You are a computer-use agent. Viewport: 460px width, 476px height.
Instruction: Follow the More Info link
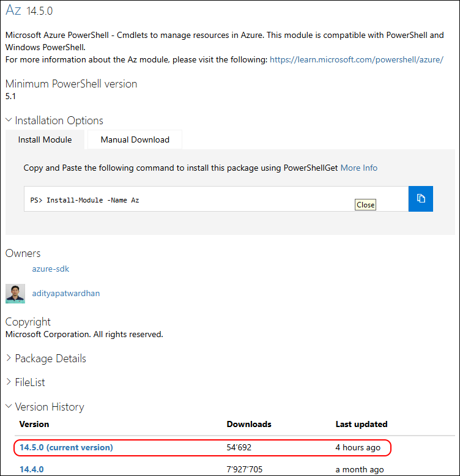point(358,168)
